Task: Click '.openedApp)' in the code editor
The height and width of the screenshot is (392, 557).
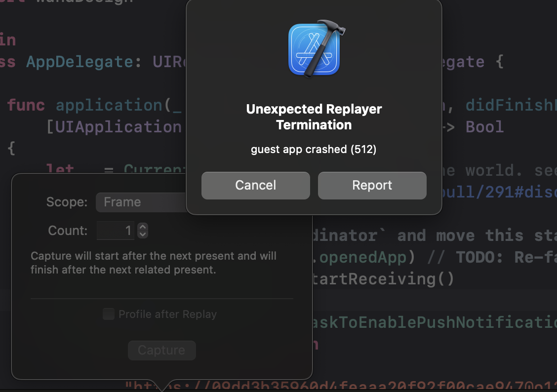Action: point(363,258)
